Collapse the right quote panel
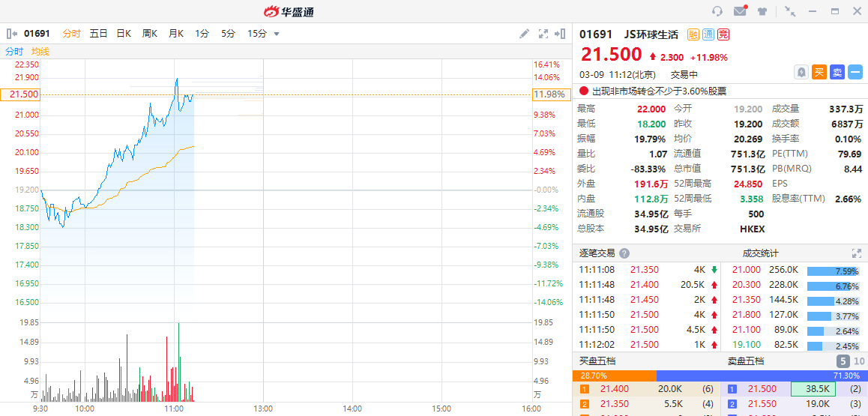Screen dimensions: 868x416 (560, 34)
